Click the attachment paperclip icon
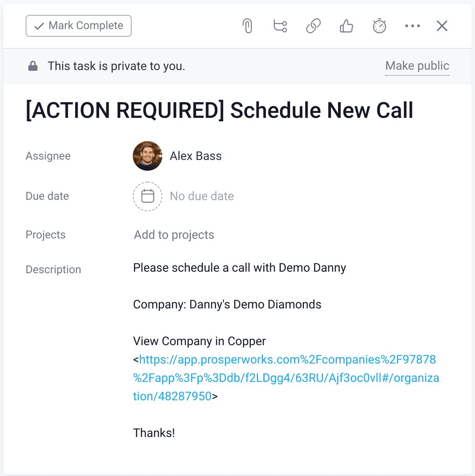The image size is (475, 476). pos(248,26)
